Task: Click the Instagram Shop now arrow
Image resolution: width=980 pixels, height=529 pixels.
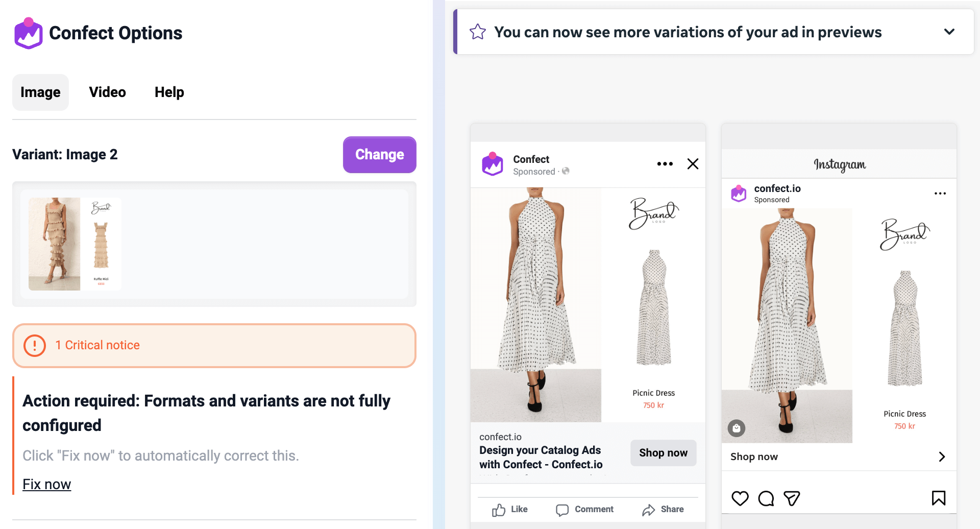Action: click(942, 456)
